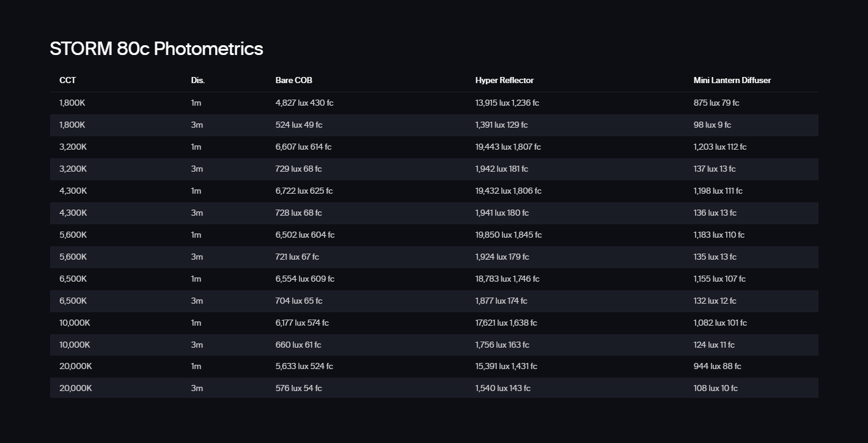Screen dimensions: 868x443
Task: Click the Bare COB column header
Action: point(294,81)
